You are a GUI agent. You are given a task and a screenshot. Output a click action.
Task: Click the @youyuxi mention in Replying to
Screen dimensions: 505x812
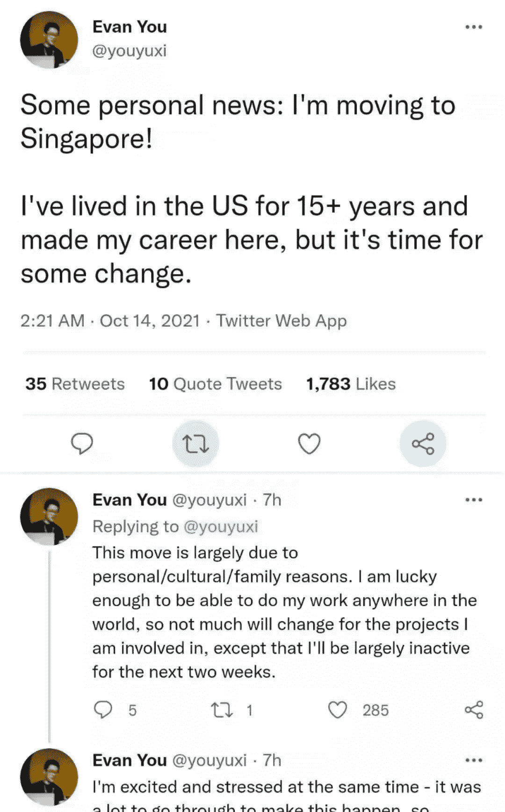click(221, 526)
